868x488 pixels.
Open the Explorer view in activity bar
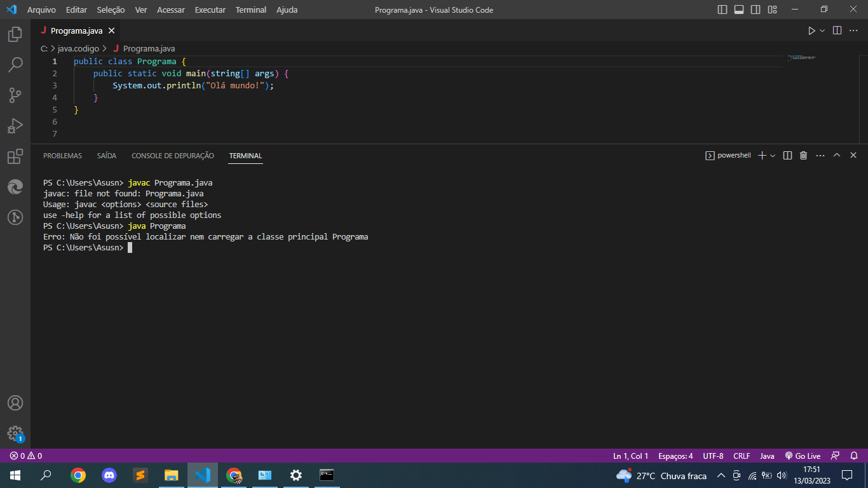point(15,34)
